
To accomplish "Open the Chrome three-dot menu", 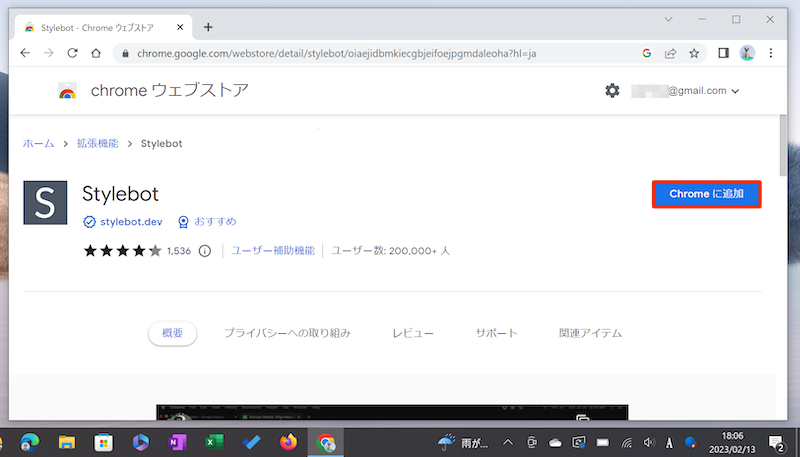I will coord(772,53).
